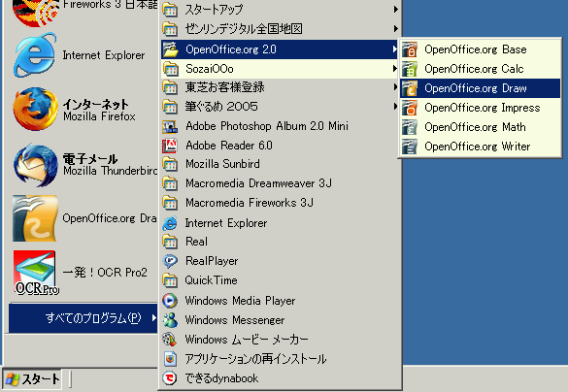Click the OpenOffice.org 2.0 open folder icon
568x392 pixels.
170,49
